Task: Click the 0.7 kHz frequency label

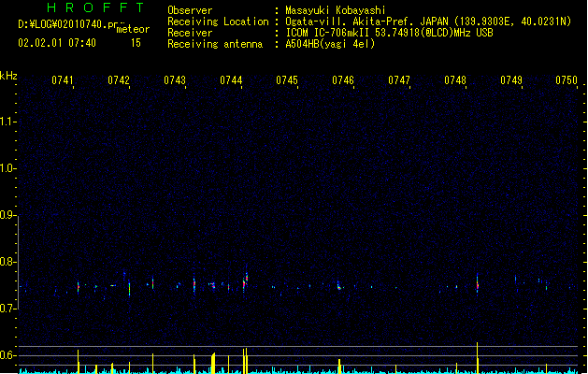Action: coord(7,309)
